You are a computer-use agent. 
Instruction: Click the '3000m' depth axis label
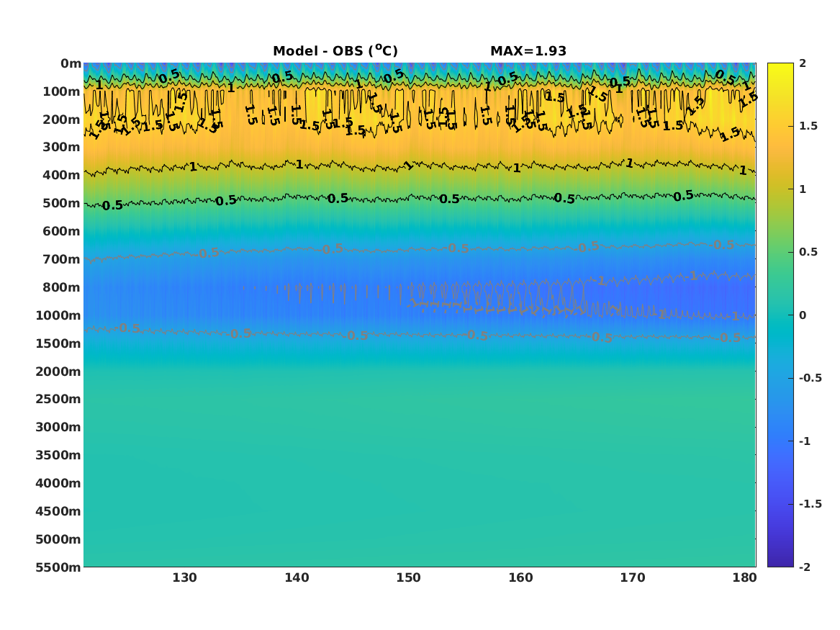(58, 427)
